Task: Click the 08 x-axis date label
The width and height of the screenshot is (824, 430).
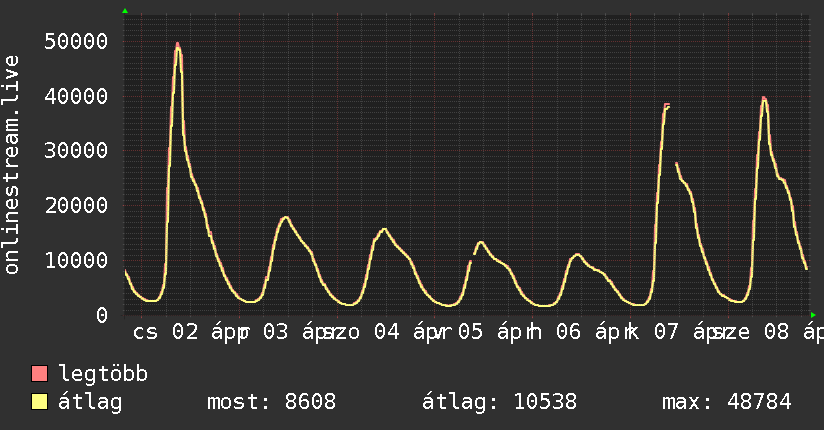Action: point(776,332)
